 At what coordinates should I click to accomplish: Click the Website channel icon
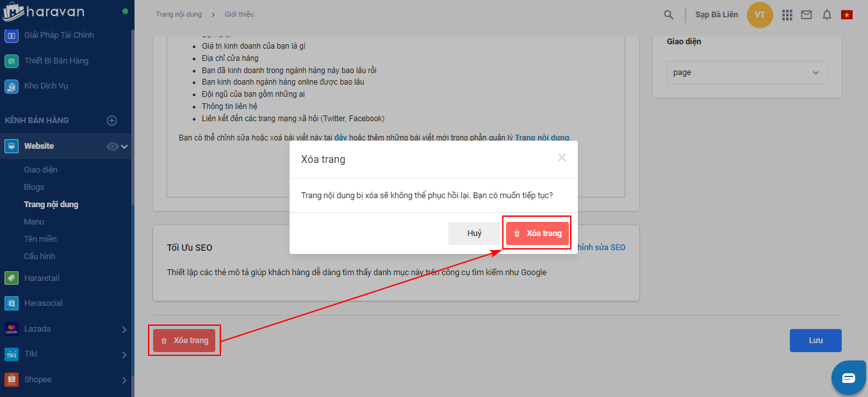point(11,146)
